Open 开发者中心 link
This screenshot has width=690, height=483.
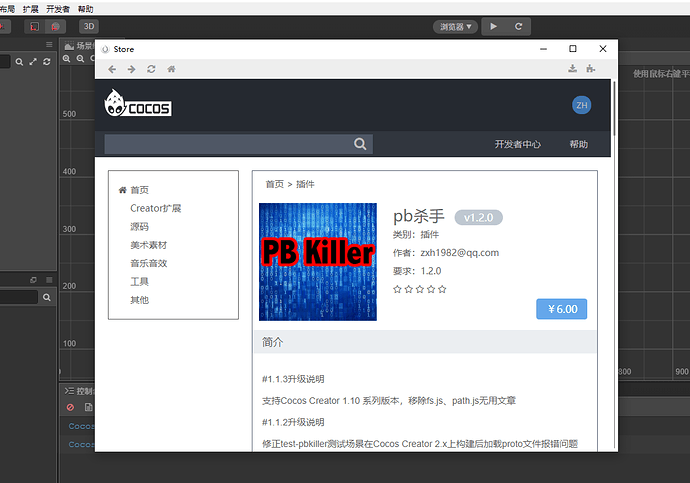click(518, 144)
